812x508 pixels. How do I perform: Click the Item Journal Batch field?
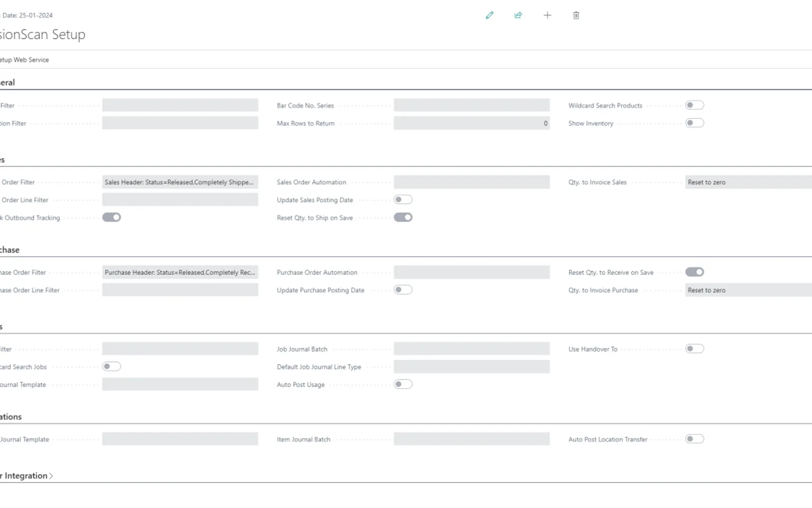coord(471,439)
